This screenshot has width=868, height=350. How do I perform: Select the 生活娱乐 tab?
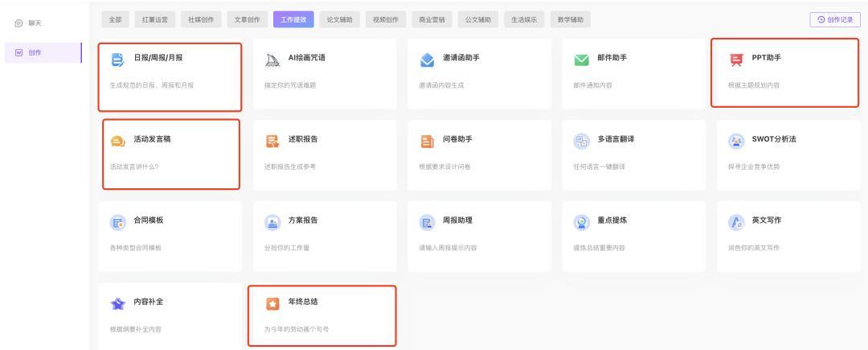point(524,19)
